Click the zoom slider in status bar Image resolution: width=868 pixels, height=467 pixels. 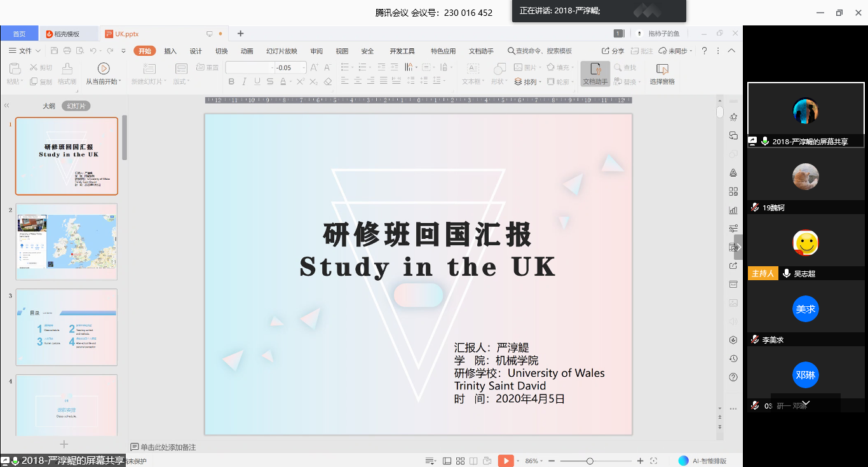[590, 461]
